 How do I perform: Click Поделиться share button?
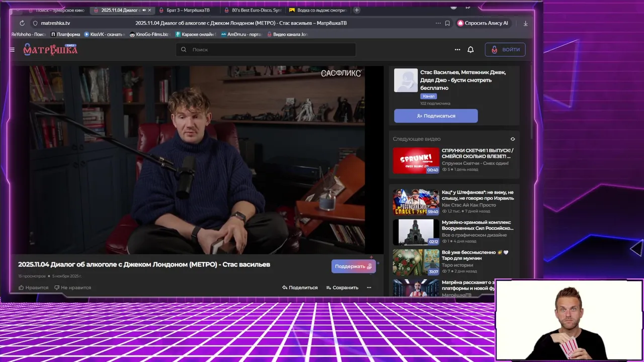pyautogui.click(x=300, y=288)
